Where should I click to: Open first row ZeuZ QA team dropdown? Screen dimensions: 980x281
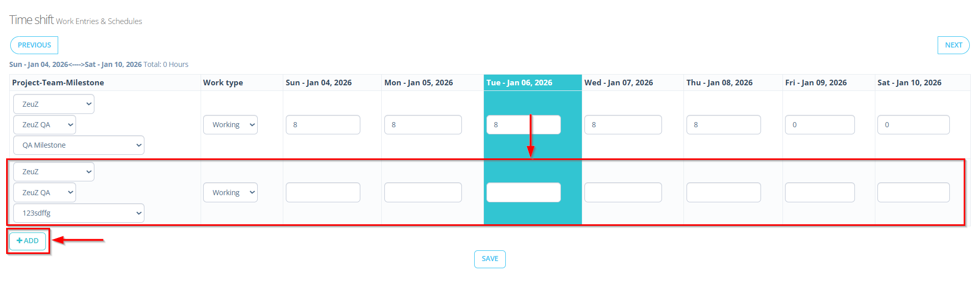tap(44, 125)
